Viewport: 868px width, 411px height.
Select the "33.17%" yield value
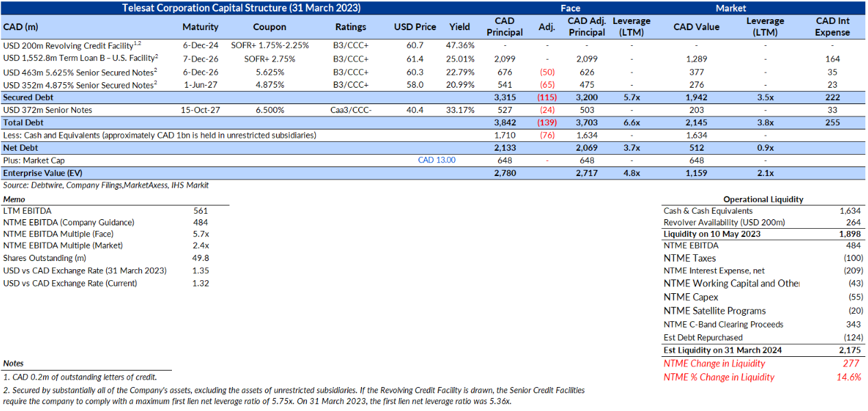pos(460,110)
